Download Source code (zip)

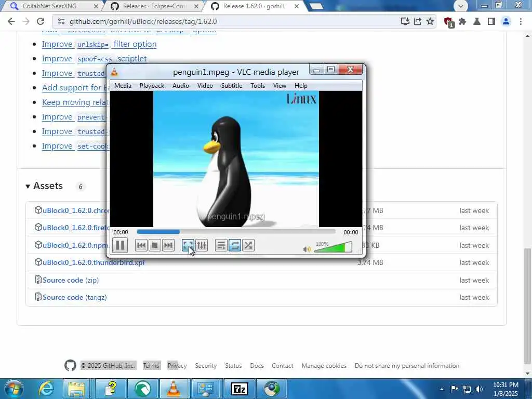[x=71, y=280]
